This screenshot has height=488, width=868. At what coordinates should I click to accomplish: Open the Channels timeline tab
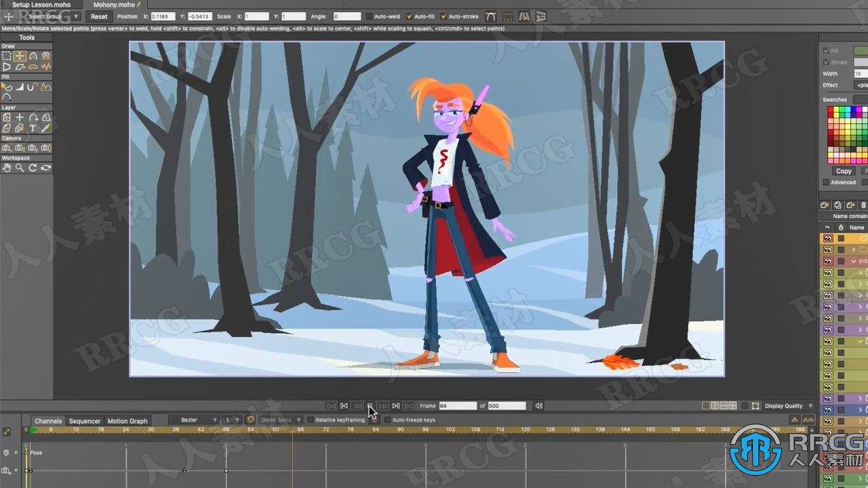click(x=48, y=421)
